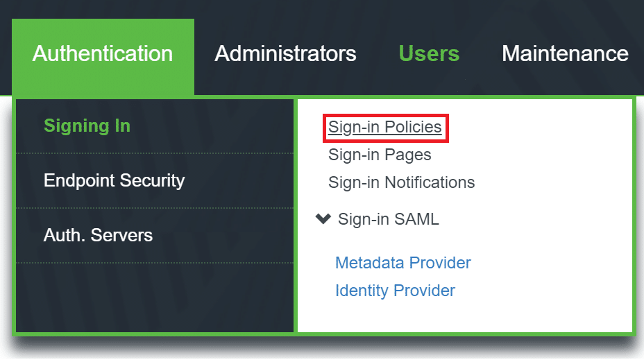This screenshot has width=644, height=362.
Task: Go to Sign-in Pages
Action: [380, 155]
